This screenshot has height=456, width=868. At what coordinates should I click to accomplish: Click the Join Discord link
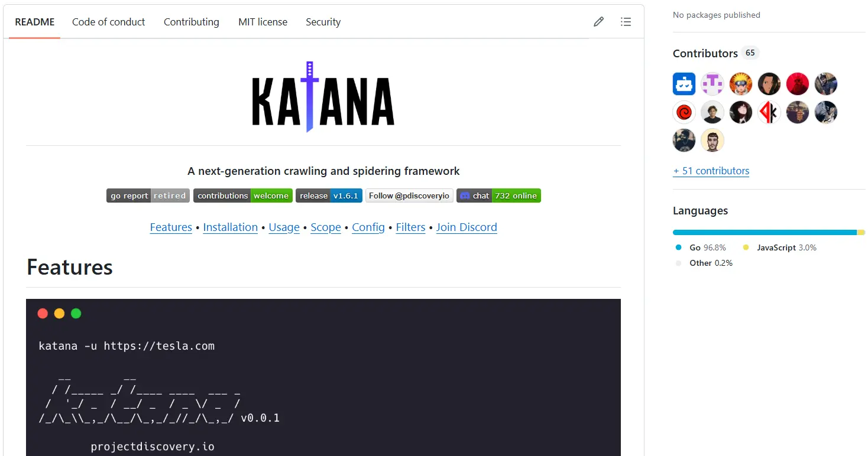coord(467,227)
